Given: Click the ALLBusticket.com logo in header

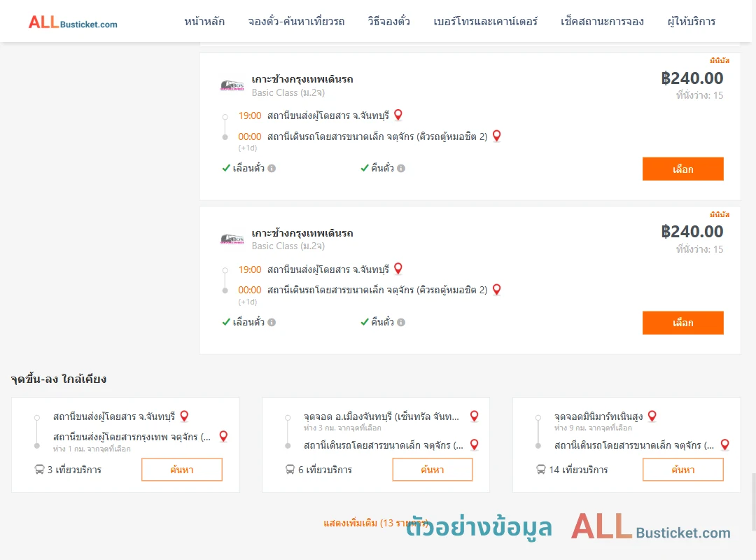Looking at the screenshot, I should [73, 22].
